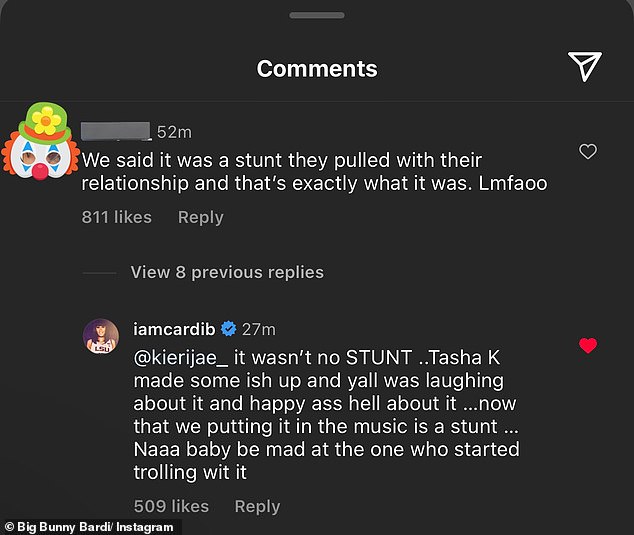Click the 27m timestamp on iamcardib's reply
This screenshot has height=535, width=634.
click(x=259, y=330)
